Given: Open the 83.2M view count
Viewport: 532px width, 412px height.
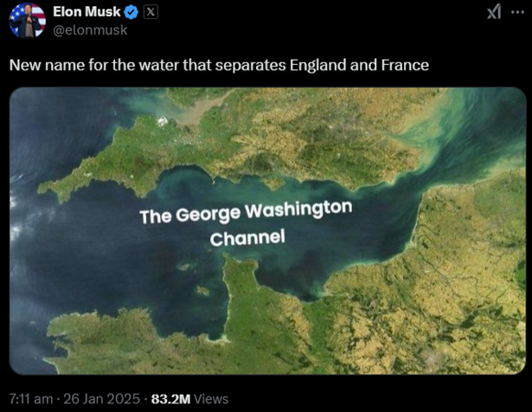Looking at the screenshot, I should [170, 399].
